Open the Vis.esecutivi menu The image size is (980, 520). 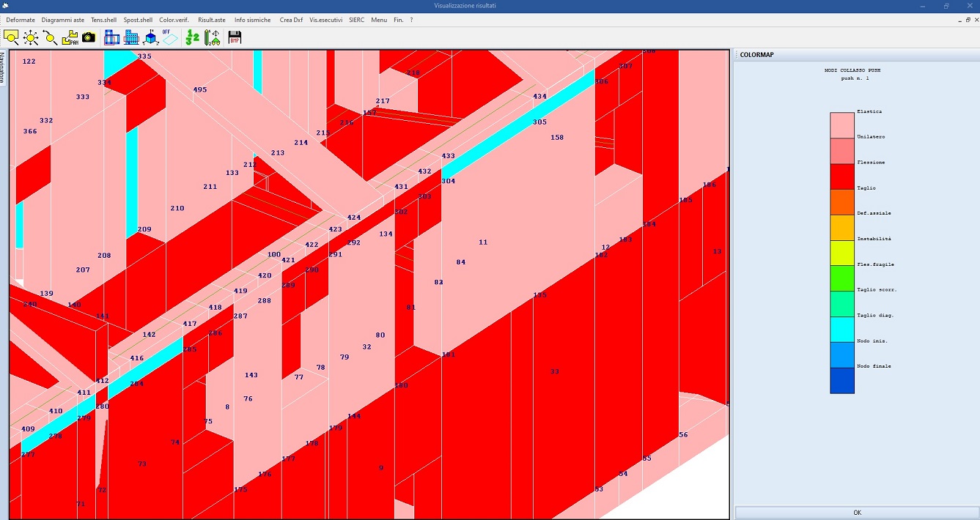click(x=325, y=20)
